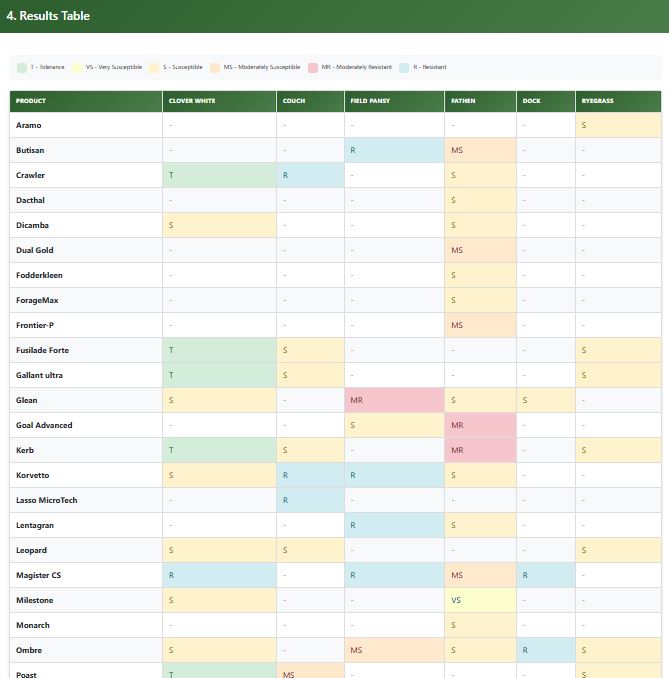669x678 pixels.
Task: Click the RYEGRASS column header
Action: coord(618,101)
